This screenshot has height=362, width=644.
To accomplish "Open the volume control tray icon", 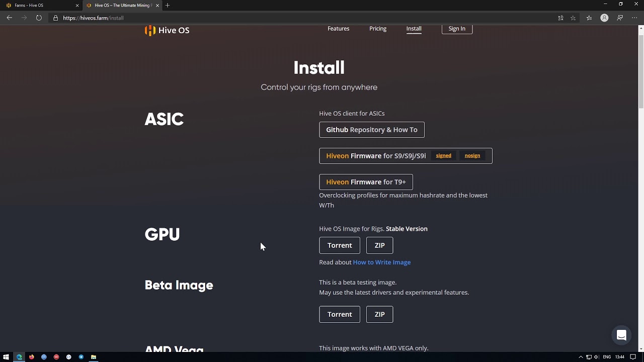I will coord(596,357).
